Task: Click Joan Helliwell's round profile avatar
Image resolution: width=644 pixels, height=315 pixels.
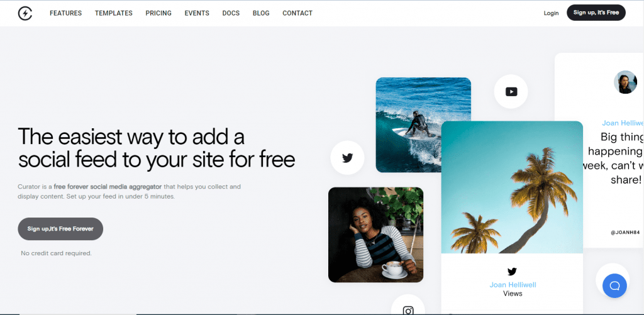Action: click(625, 82)
